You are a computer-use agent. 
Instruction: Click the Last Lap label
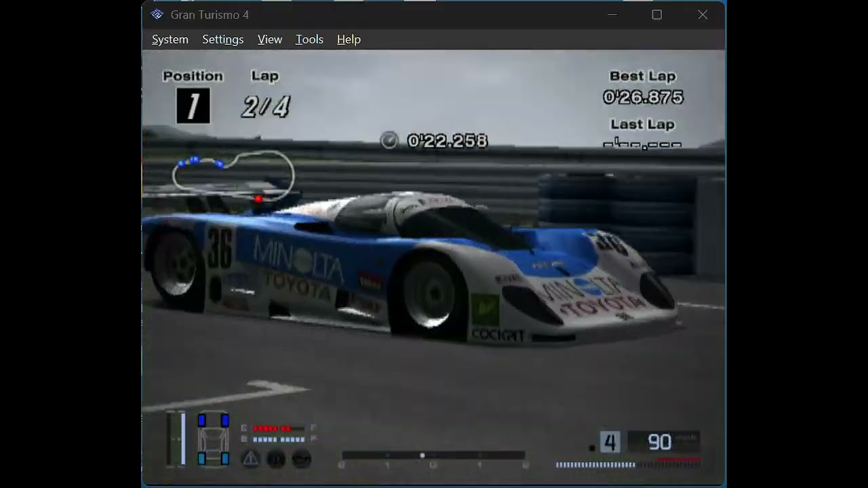642,124
